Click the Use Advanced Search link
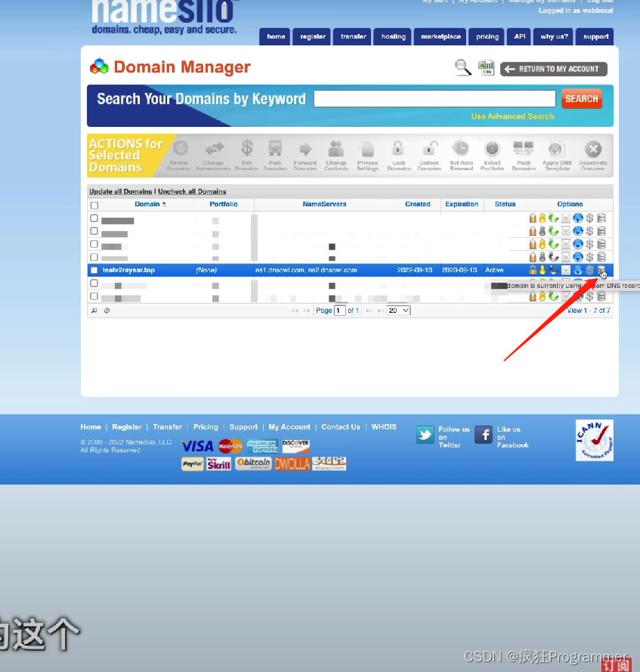The image size is (640, 672). [x=512, y=116]
